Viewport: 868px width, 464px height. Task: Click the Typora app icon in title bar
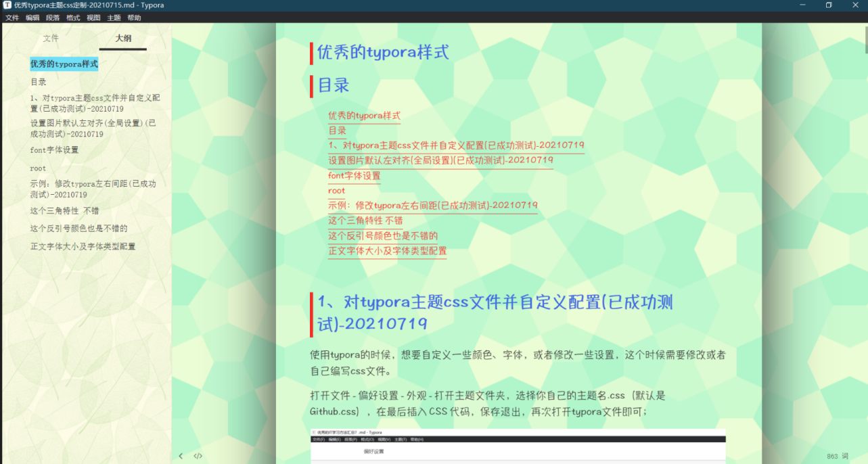(6, 5)
